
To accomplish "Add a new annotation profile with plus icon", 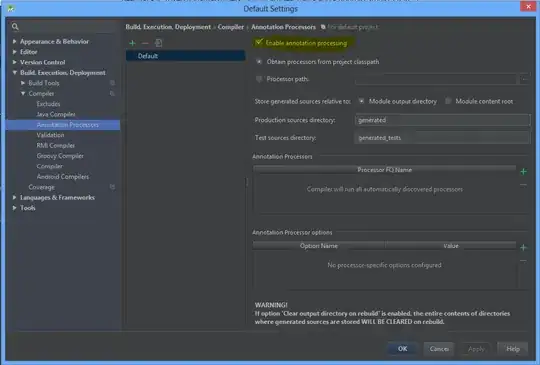I will (x=132, y=43).
